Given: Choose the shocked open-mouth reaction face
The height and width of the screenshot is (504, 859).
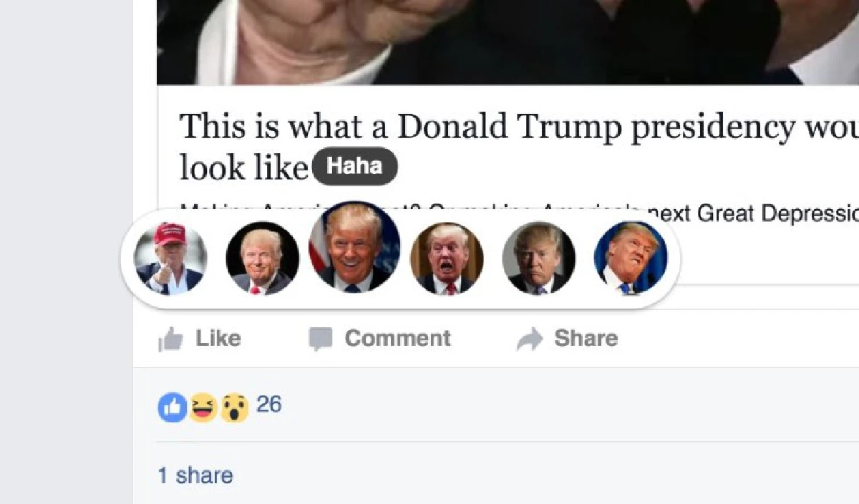Looking at the screenshot, I should click(x=447, y=258).
